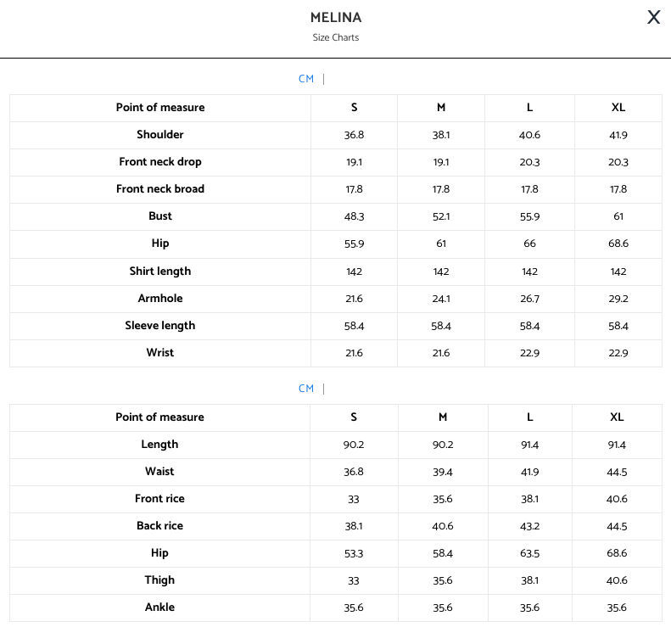Click the Size Charts subtitle text
Image resolution: width=671 pixels, height=644 pixels.
coord(336,37)
